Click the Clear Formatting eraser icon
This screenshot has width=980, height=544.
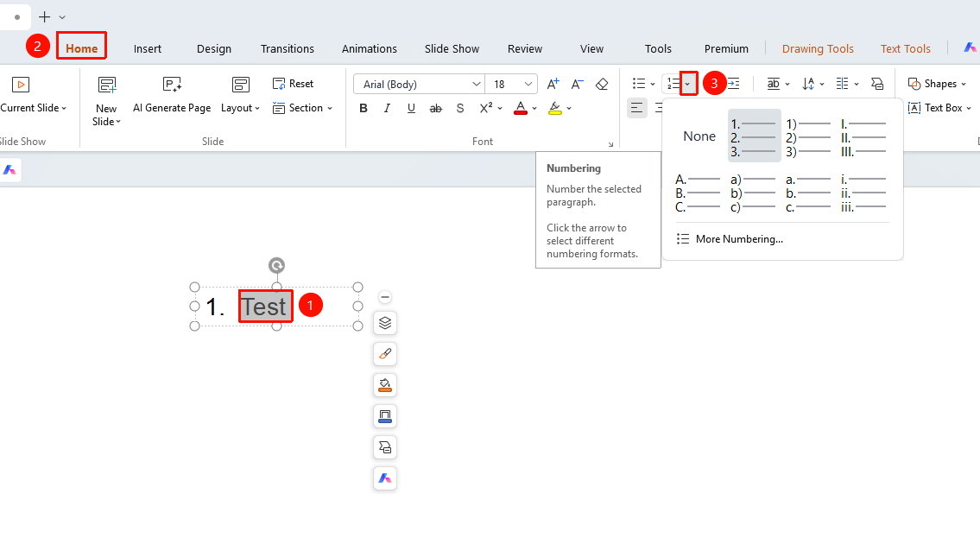coord(602,84)
